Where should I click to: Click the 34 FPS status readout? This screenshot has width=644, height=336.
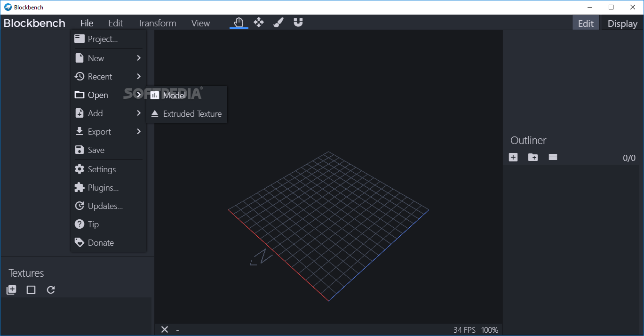point(464,330)
